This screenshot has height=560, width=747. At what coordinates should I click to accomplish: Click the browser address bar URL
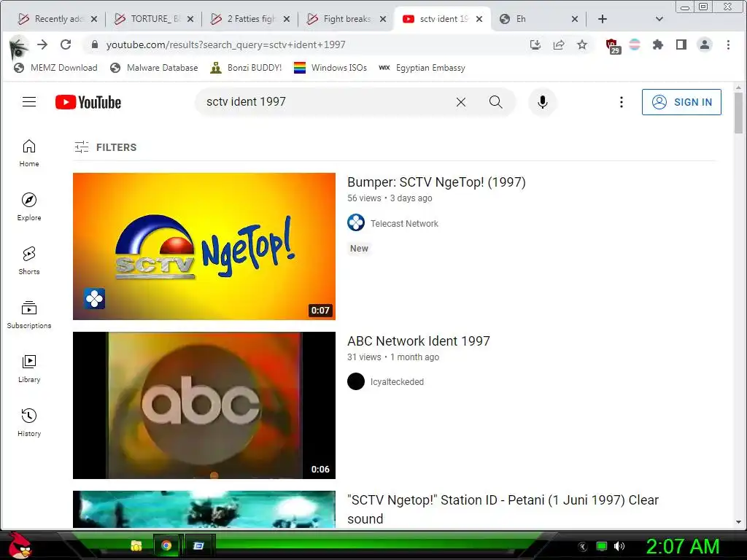(225, 44)
